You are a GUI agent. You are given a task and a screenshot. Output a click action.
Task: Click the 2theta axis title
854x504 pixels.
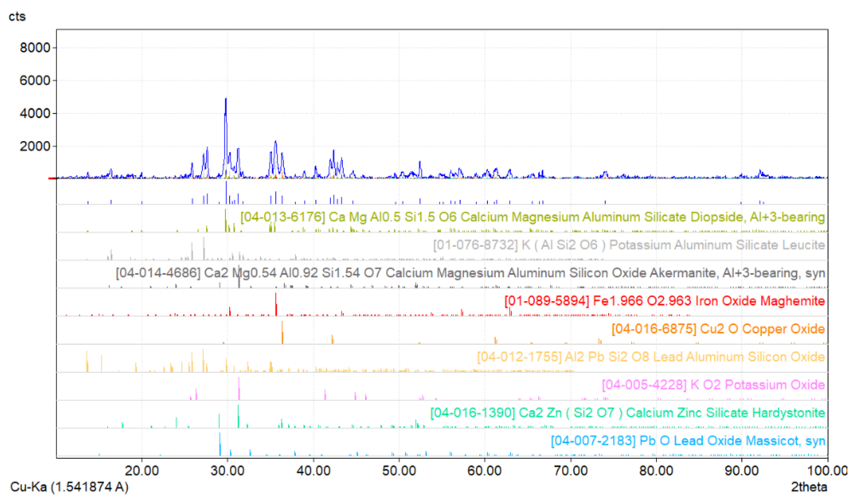[x=809, y=487]
